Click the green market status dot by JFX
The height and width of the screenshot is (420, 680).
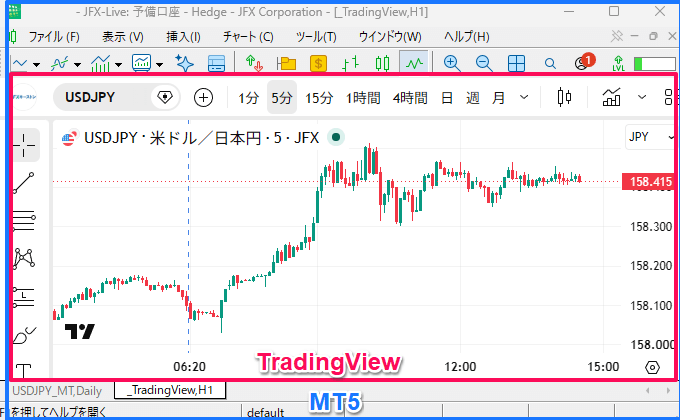pos(336,137)
